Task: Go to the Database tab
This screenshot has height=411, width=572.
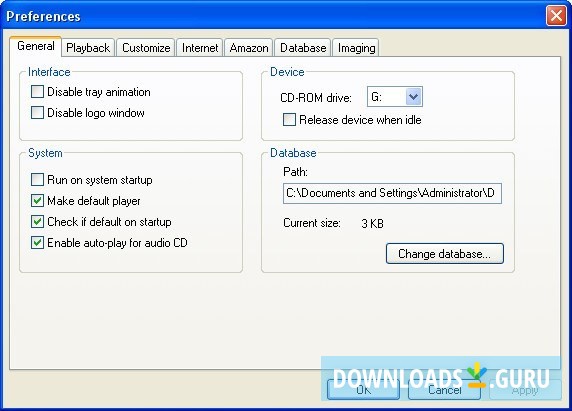Action: [x=303, y=48]
